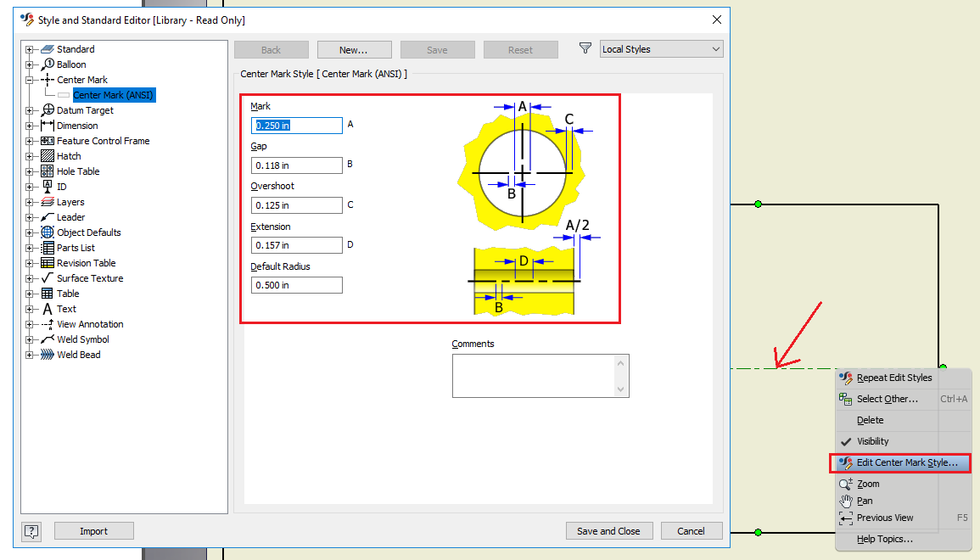Viewport: 980px width, 560px height.
Task: Select the Leader style icon
Action: (46, 216)
